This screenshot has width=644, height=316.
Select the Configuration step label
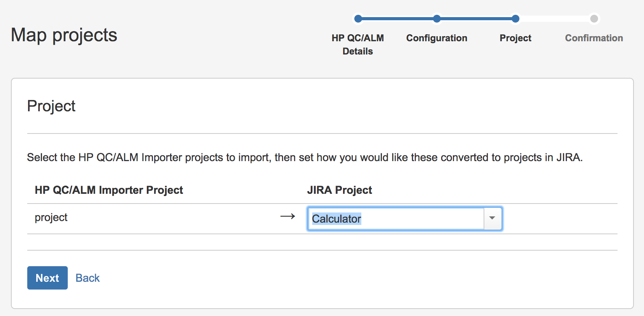(x=437, y=38)
